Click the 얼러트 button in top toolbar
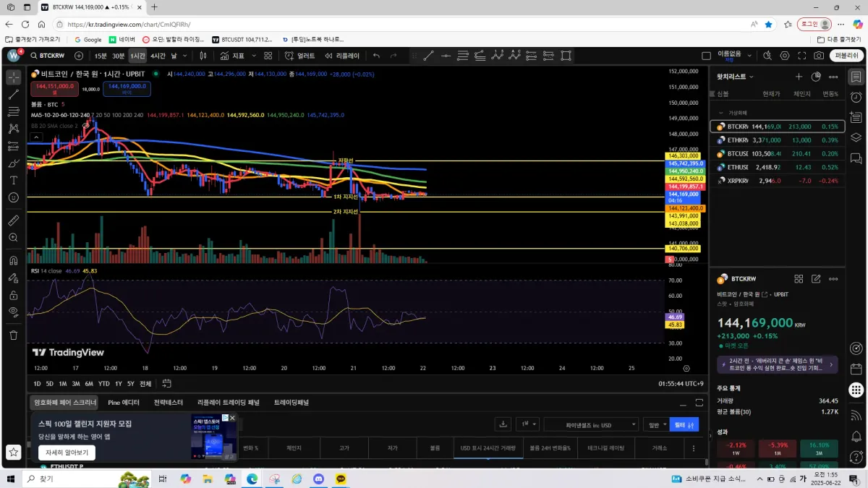This screenshot has height=488, width=868. 301,56
